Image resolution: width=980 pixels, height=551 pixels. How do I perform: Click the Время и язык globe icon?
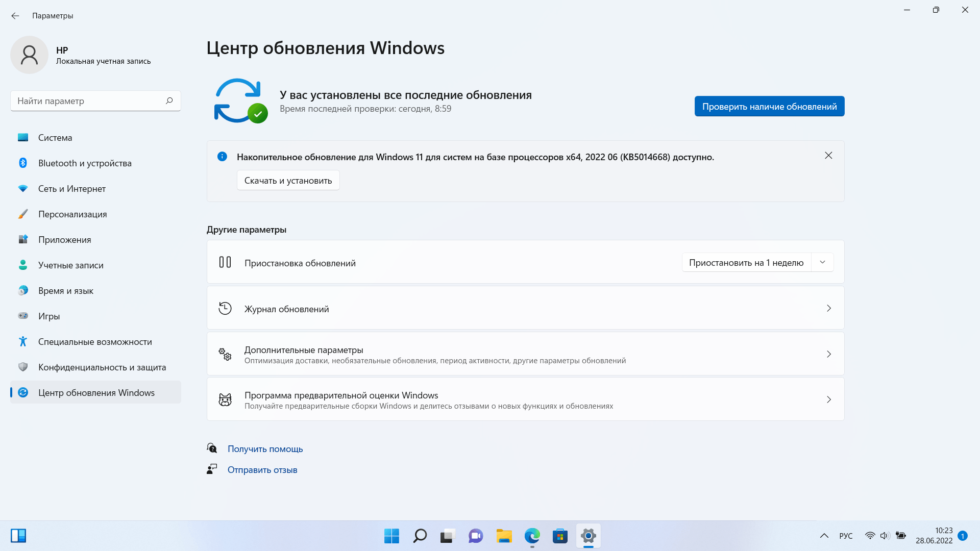click(x=23, y=290)
